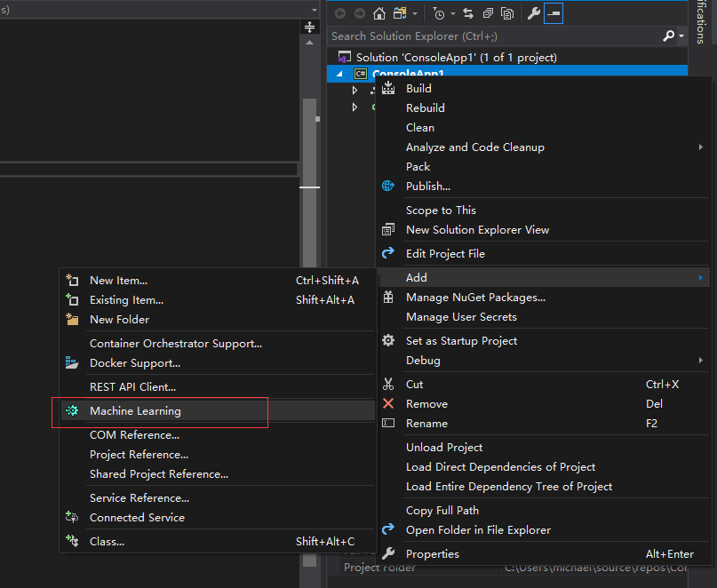Viewport: 717px width, 588px height.
Task: Open the Pending Changes Filter clock icon
Action: tap(439, 13)
